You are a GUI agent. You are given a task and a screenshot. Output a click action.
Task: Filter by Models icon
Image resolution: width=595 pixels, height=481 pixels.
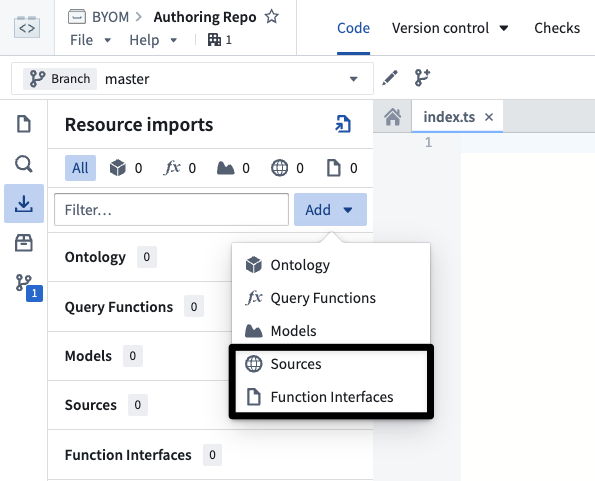pyautogui.click(x=233, y=168)
